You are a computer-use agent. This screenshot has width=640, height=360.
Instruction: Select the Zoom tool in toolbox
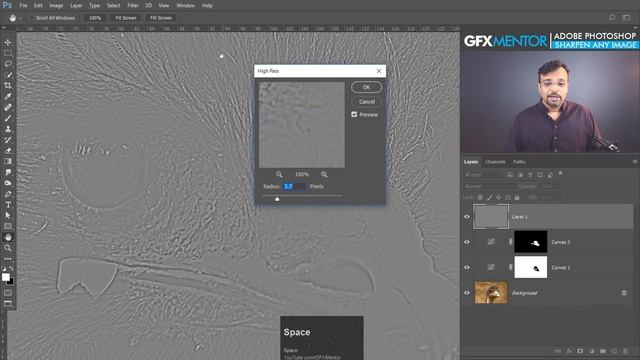pyautogui.click(x=8, y=248)
